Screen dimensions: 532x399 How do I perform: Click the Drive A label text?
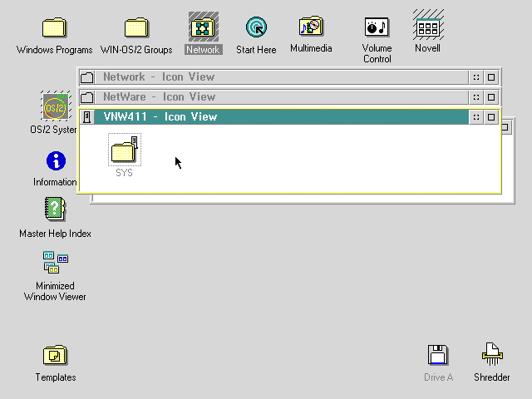click(x=438, y=377)
